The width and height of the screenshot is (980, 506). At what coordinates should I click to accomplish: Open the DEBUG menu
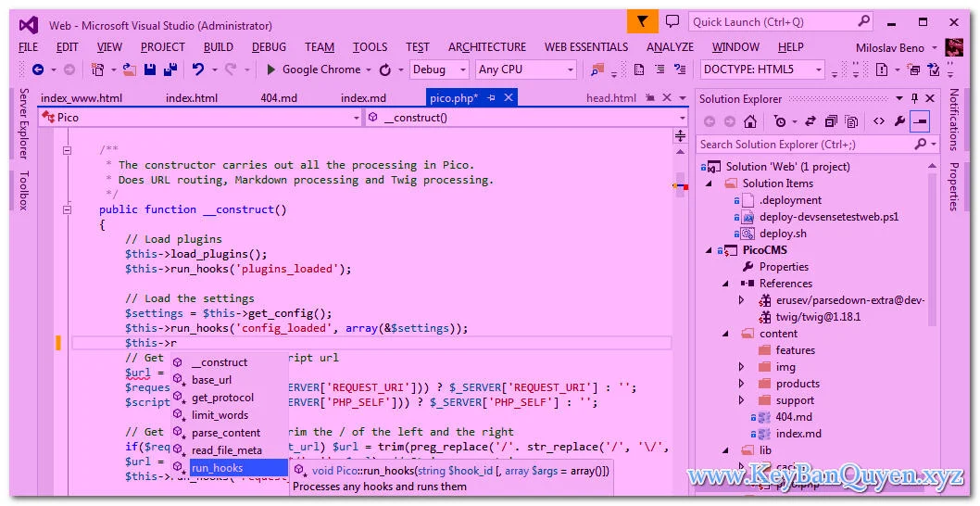[x=269, y=47]
